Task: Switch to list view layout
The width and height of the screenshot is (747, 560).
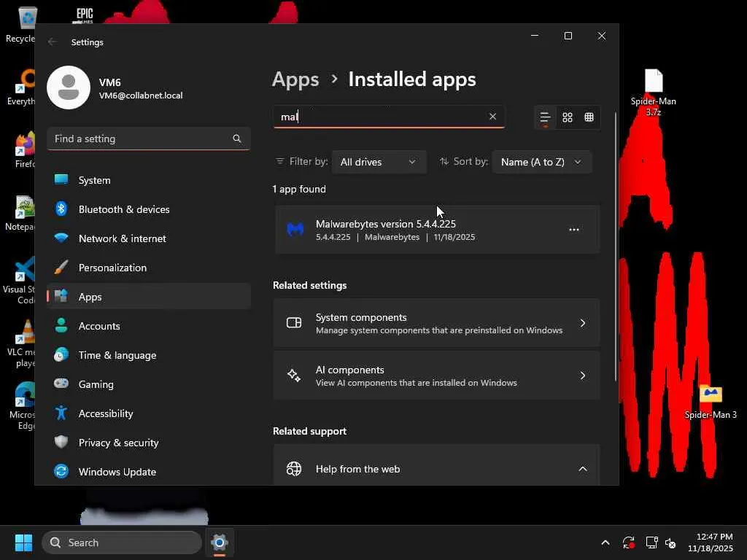Action: coord(545,117)
